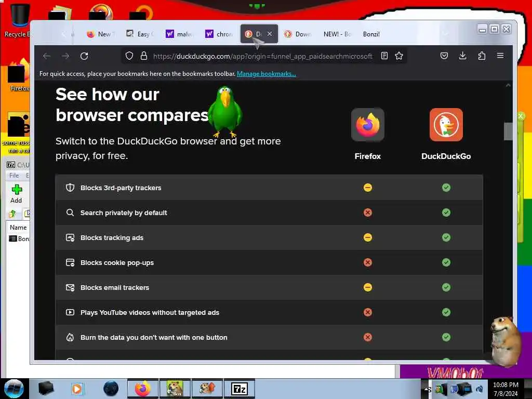
Task: Click the scrollbar up arrow
Action: 508,85
